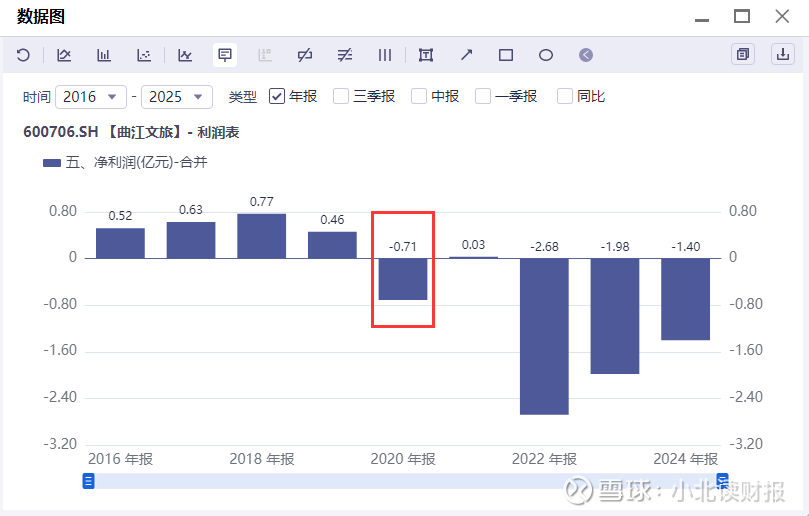The height and width of the screenshot is (516, 809).
Task: Select the 2018 bar labeled 0.77
Action: (262, 236)
